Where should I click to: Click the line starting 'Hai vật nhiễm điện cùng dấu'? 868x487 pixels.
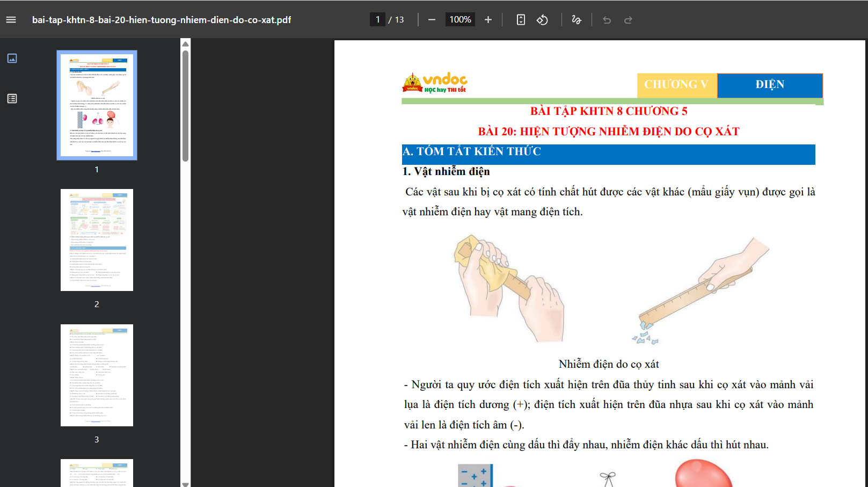586,445
